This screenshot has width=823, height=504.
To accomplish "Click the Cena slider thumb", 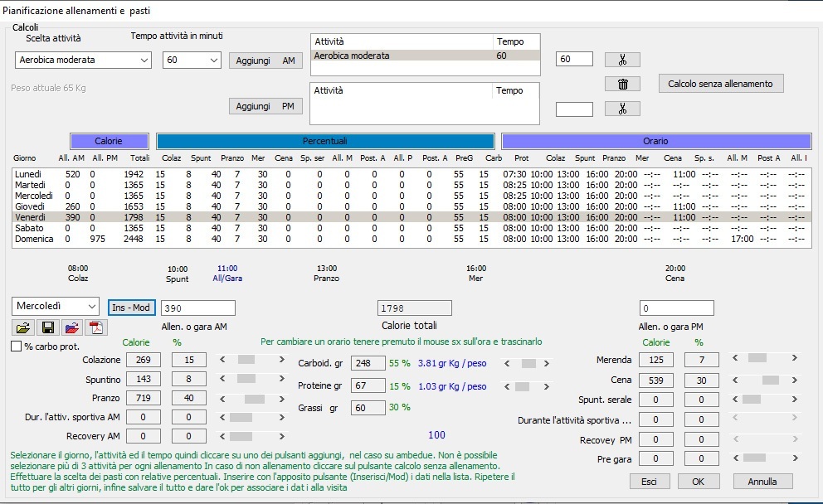I will [771, 380].
